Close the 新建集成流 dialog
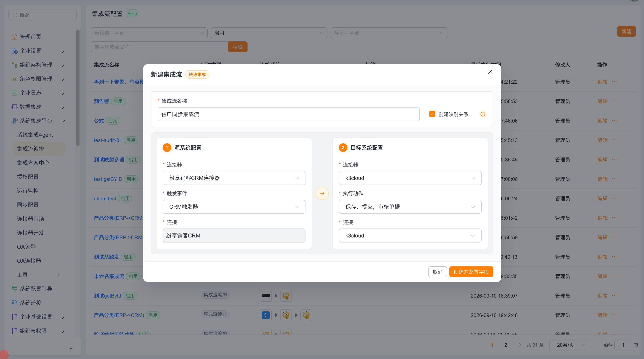 click(x=490, y=72)
